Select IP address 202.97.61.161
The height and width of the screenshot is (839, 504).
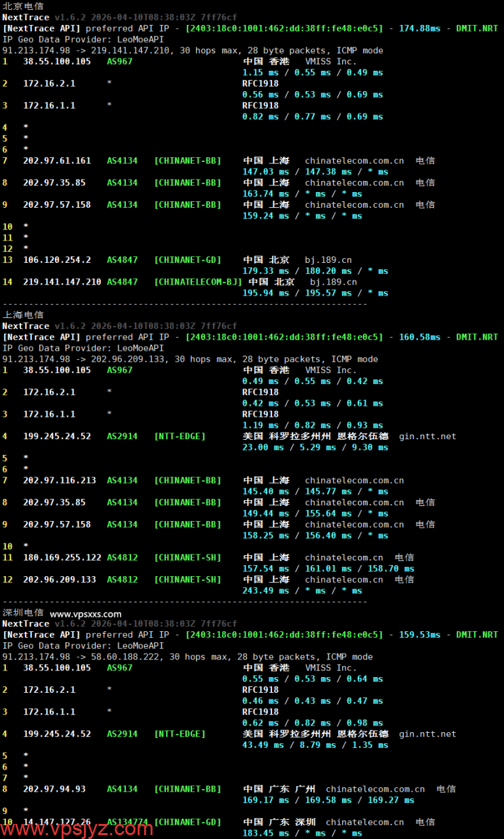57,161
